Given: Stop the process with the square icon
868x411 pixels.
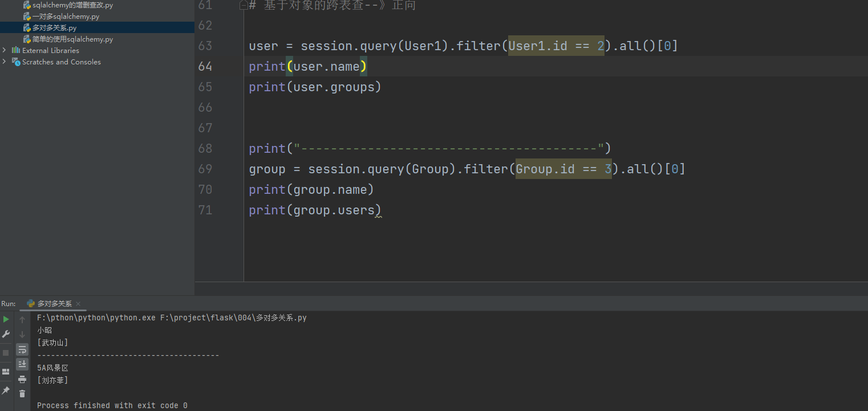Looking at the screenshot, I should (x=6, y=353).
